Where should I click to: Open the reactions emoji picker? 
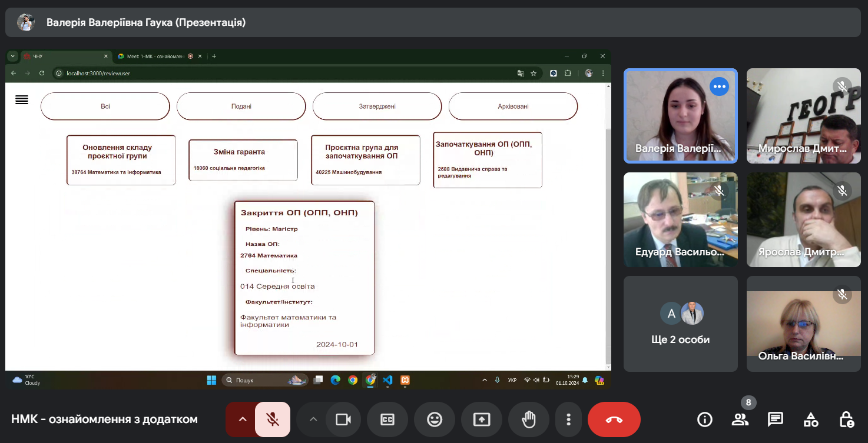click(x=435, y=419)
